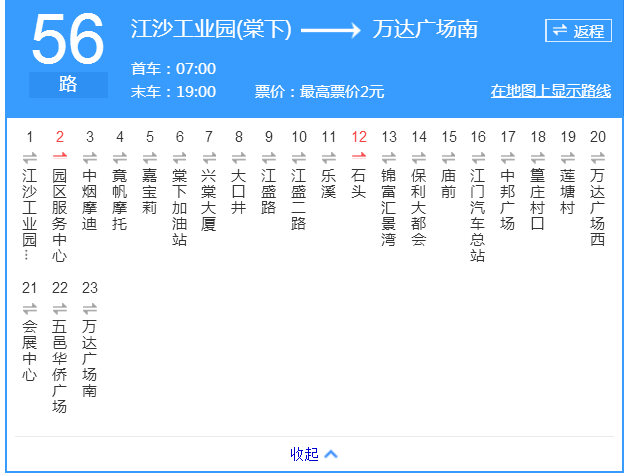This screenshot has height=476, width=628.
Task: Click transfer icon above 保利大都会 stop
Action: (x=419, y=158)
